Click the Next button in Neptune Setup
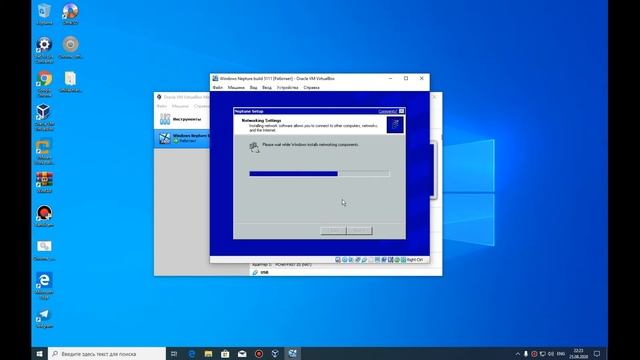Viewport: 640px width, 360px height. (x=359, y=231)
